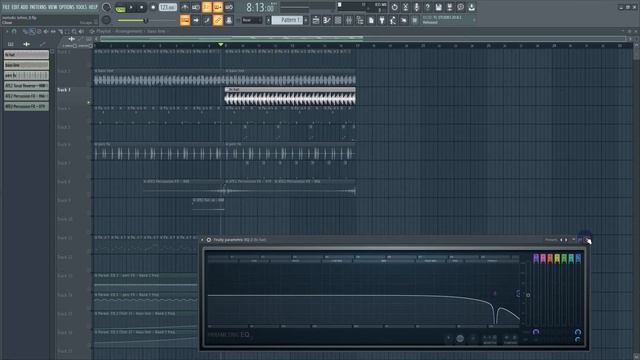Viewport: 640px width, 360px height.
Task: Open the OPTIONS menu
Action: pos(67,7)
